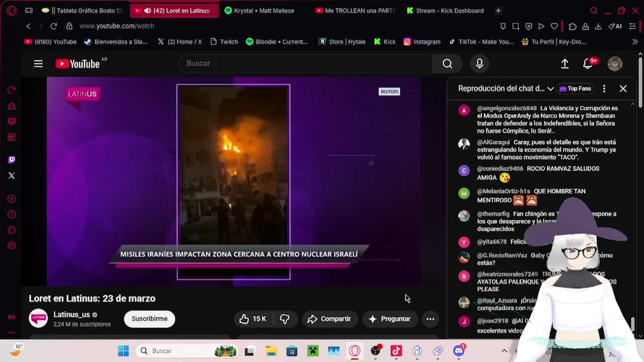644x362 pixels.
Task: Like the video (15 K)
Action: click(x=253, y=319)
